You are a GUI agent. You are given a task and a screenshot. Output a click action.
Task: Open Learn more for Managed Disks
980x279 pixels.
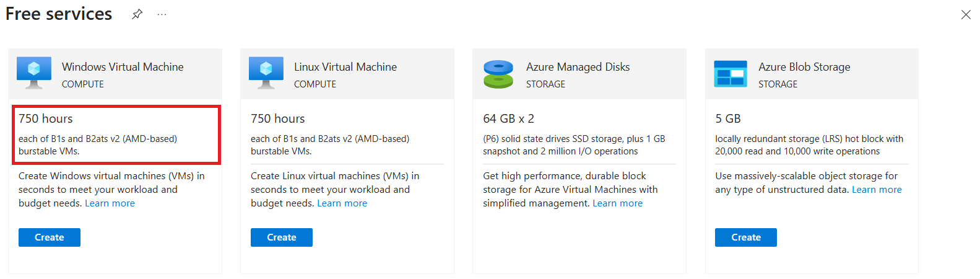618,203
